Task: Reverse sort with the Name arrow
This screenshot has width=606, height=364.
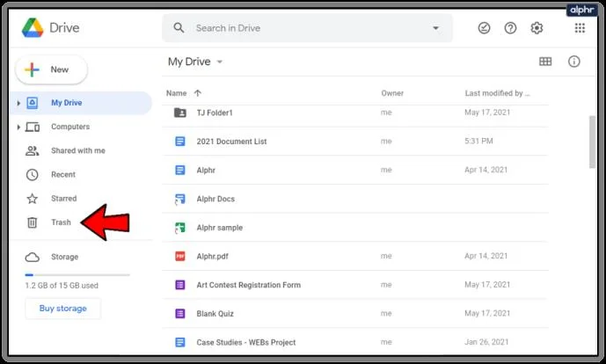Action: tap(198, 93)
